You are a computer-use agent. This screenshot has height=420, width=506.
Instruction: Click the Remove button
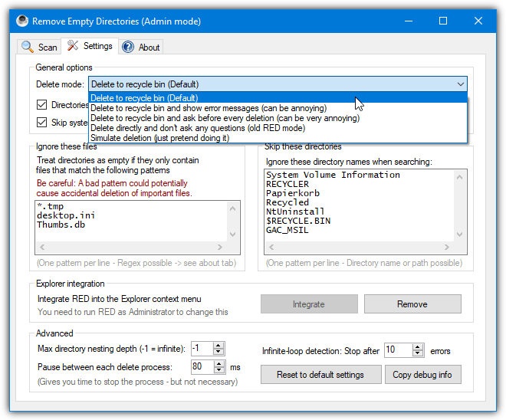(x=412, y=304)
